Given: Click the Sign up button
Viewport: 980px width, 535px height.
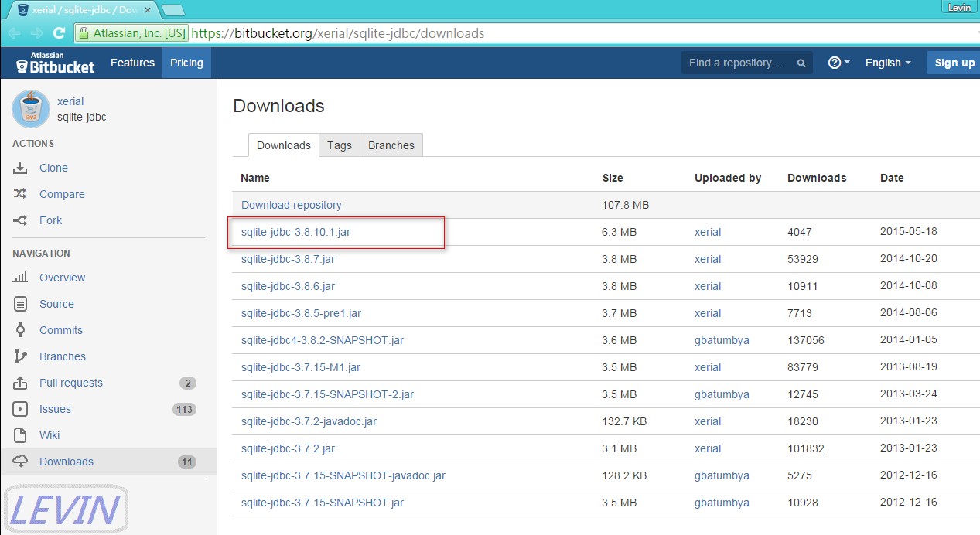Looking at the screenshot, I should [954, 63].
